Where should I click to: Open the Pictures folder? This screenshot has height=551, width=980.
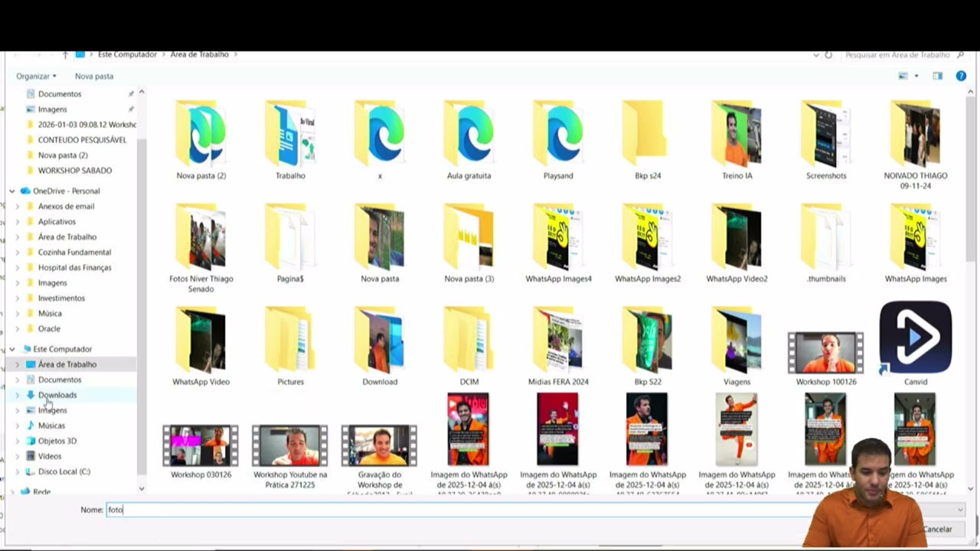pyautogui.click(x=290, y=346)
